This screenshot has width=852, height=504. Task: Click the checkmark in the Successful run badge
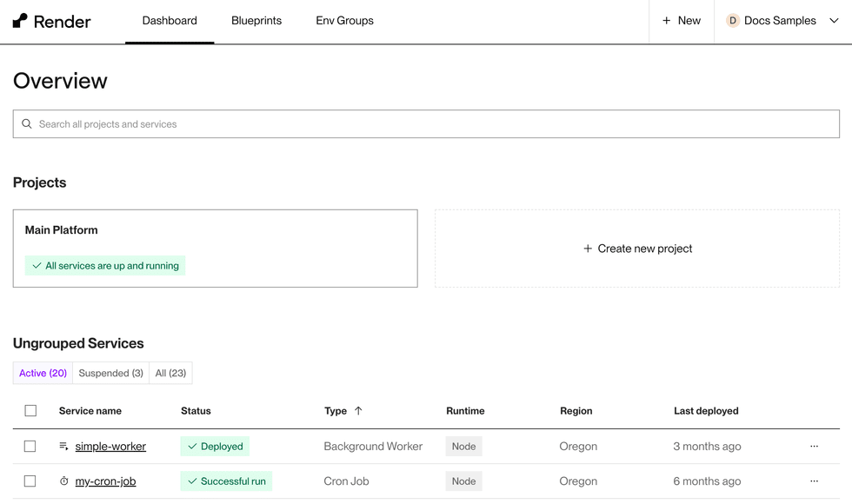coord(192,481)
